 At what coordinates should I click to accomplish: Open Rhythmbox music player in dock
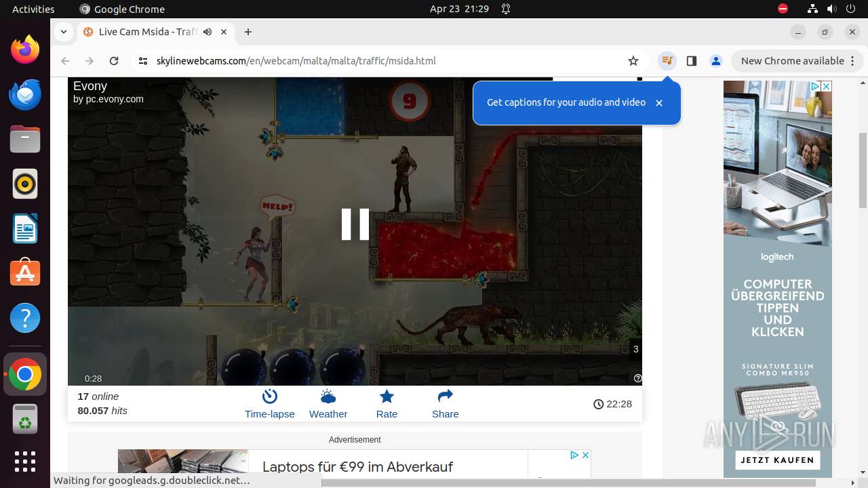click(x=25, y=184)
